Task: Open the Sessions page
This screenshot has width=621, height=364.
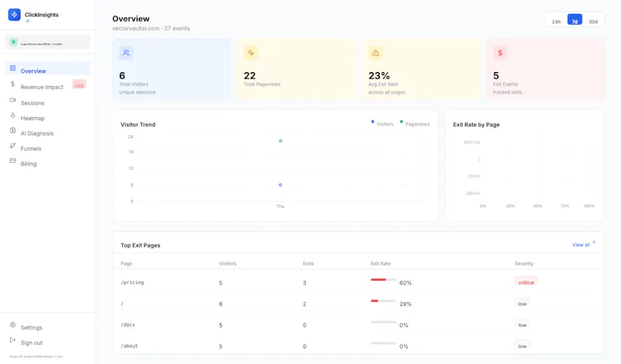Action: point(33,102)
